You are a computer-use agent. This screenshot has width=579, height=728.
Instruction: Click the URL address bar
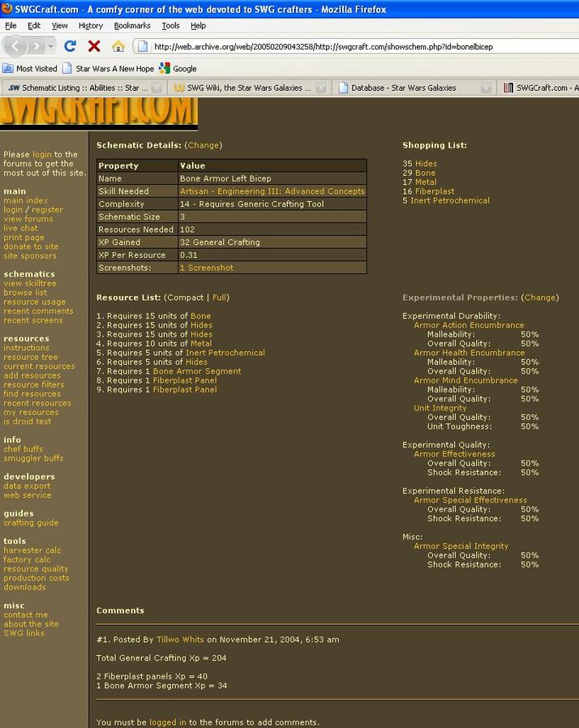tap(357, 46)
